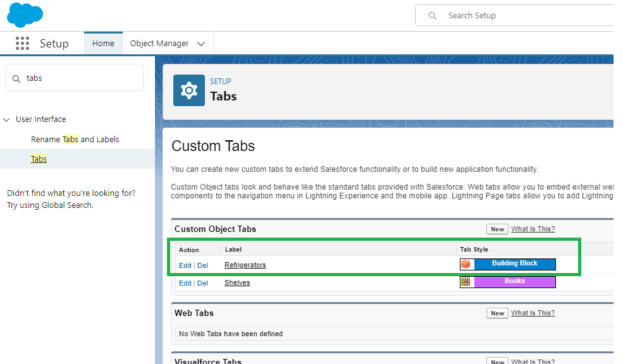Click the magnifier icon in Search Setup
Viewport: 623px width, 364px height.
click(x=433, y=16)
